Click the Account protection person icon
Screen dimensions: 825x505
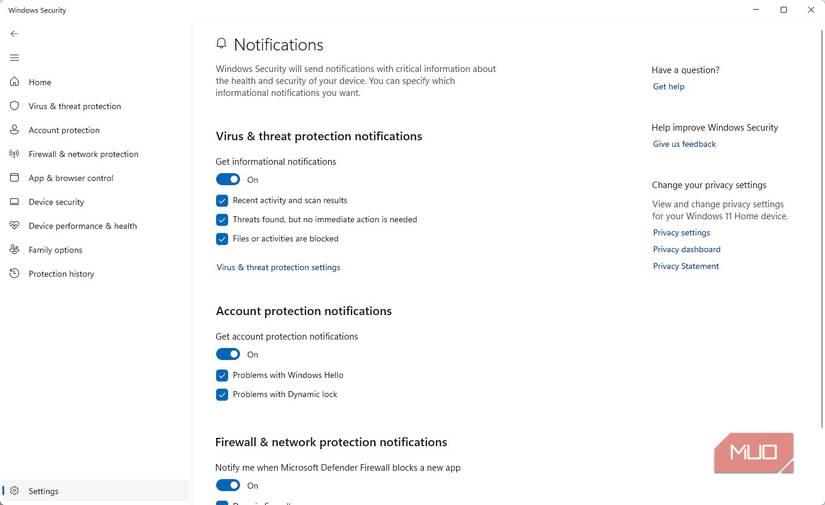14,130
